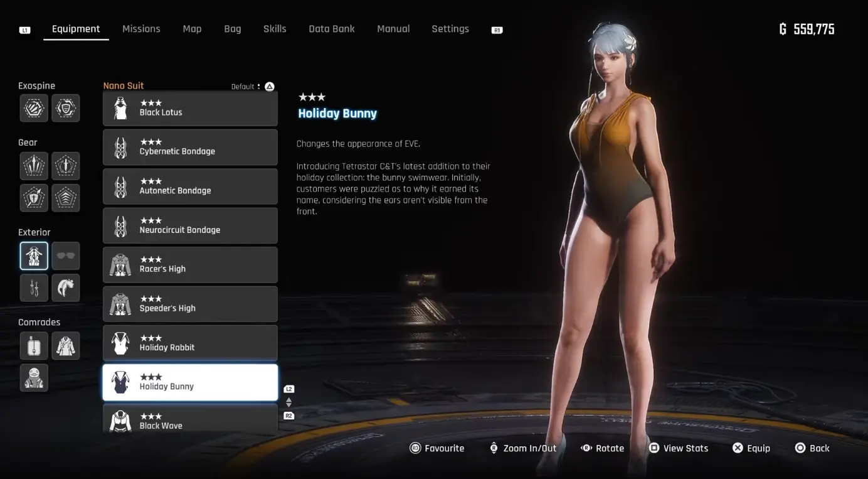Select the Neurocircuit Bondage suit name
This screenshot has height=479, width=868.
click(x=179, y=230)
